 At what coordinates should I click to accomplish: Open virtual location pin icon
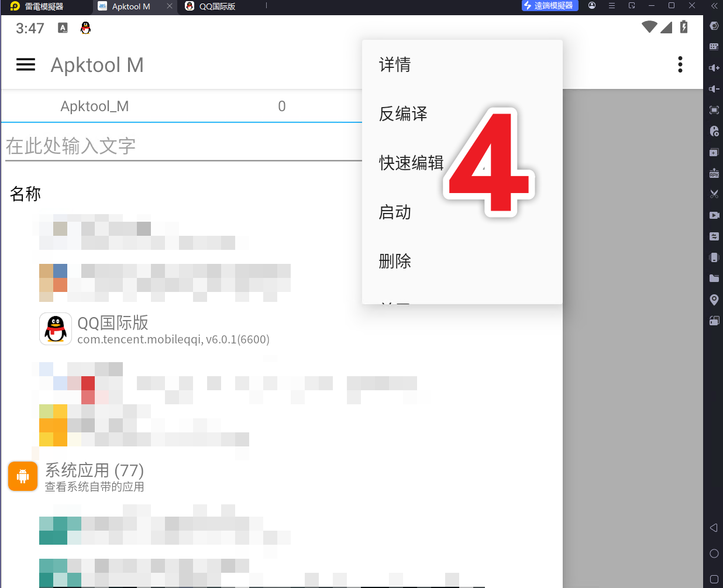point(714,300)
